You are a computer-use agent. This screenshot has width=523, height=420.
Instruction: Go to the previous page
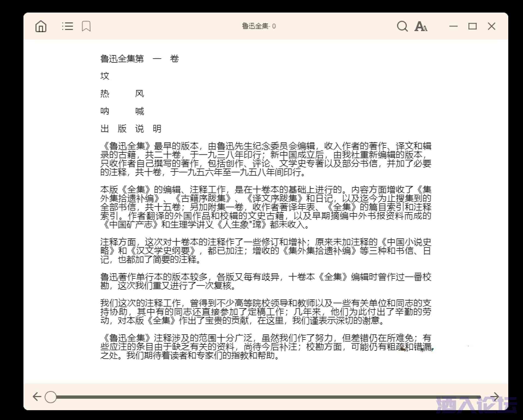(37, 397)
